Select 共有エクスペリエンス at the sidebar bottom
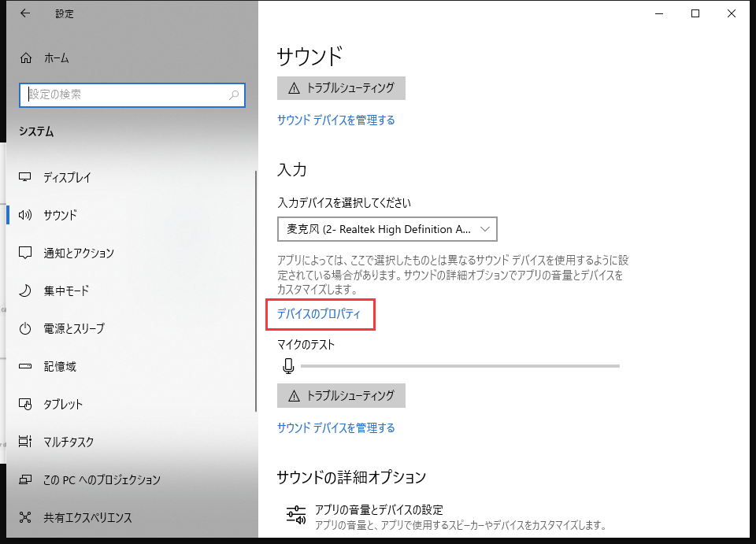This screenshot has height=544, width=756. tap(24, 517)
